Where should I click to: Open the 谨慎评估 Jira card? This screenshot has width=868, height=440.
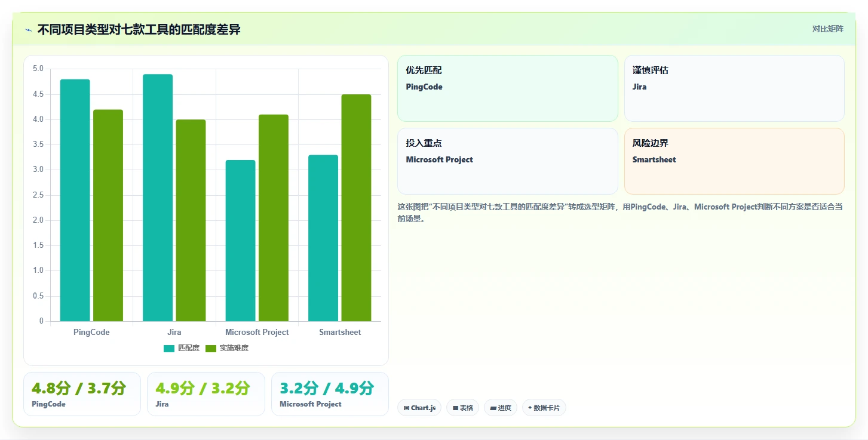coord(734,88)
